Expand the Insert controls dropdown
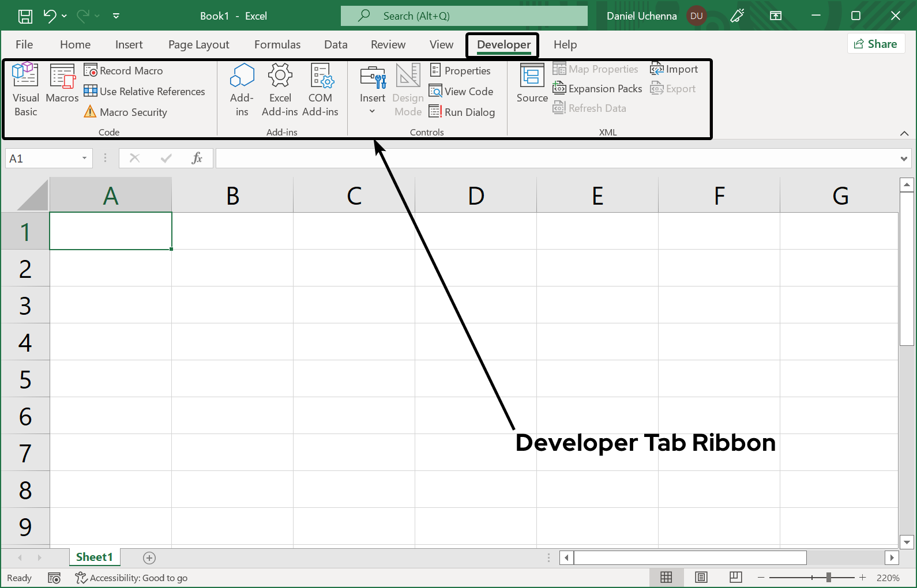This screenshot has width=917, height=588. pyautogui.click(x=373, y=111)
